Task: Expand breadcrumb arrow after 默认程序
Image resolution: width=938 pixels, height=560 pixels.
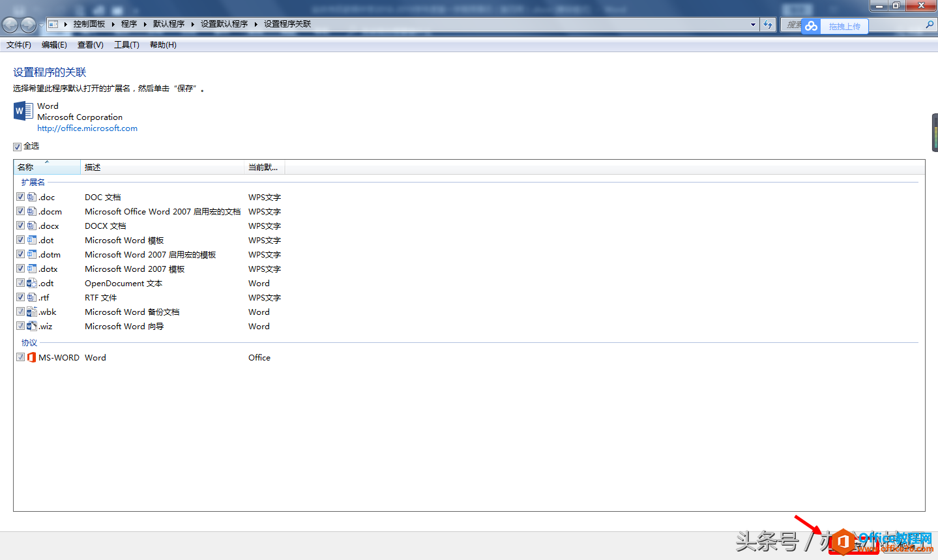Action: pyautogui.click(x=193, y=24)
